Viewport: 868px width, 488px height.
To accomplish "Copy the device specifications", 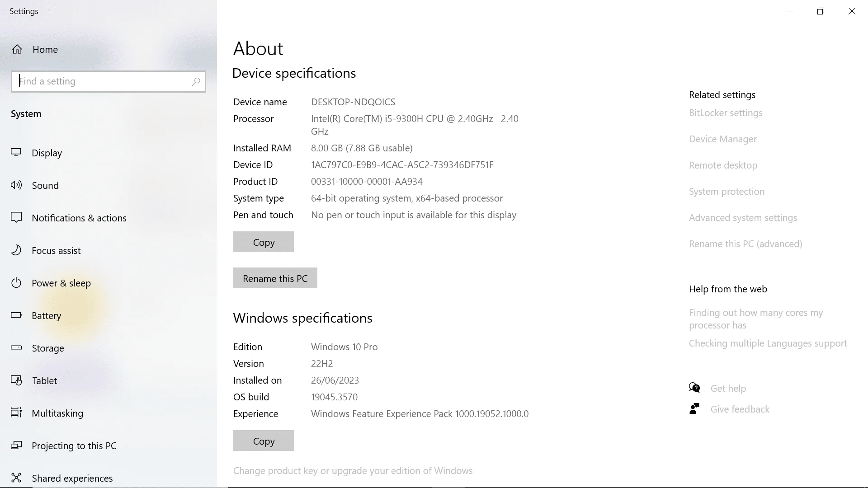I will pyautogui.click(x=264, y=242).
